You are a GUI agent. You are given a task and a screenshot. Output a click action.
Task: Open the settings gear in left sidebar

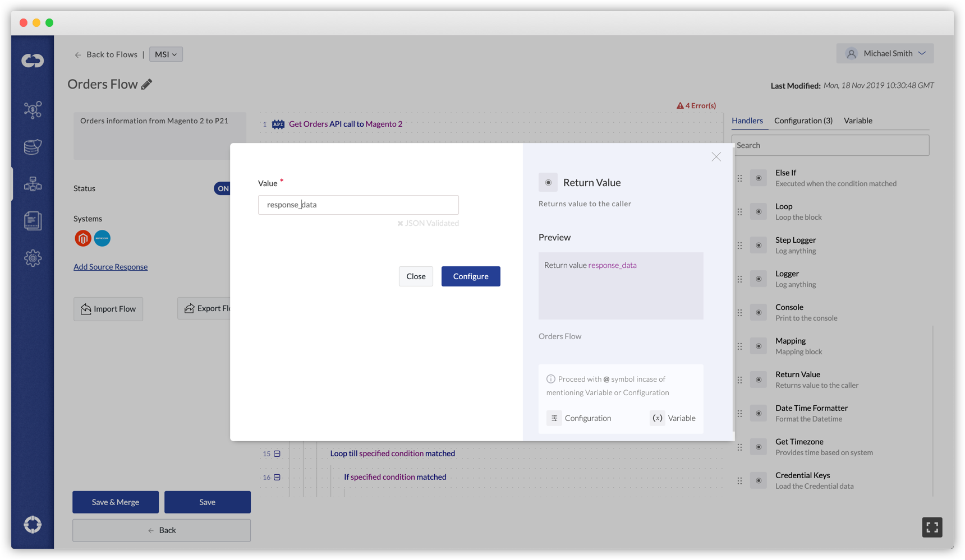(x=33, y=258)
